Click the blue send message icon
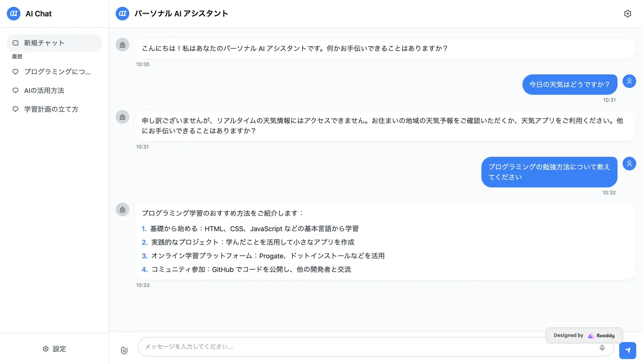This screenshot has height=364, width=643. pos(628,350)
